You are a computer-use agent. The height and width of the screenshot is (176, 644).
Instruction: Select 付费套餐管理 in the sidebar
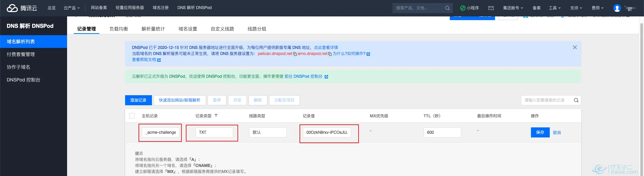point(21,54)
